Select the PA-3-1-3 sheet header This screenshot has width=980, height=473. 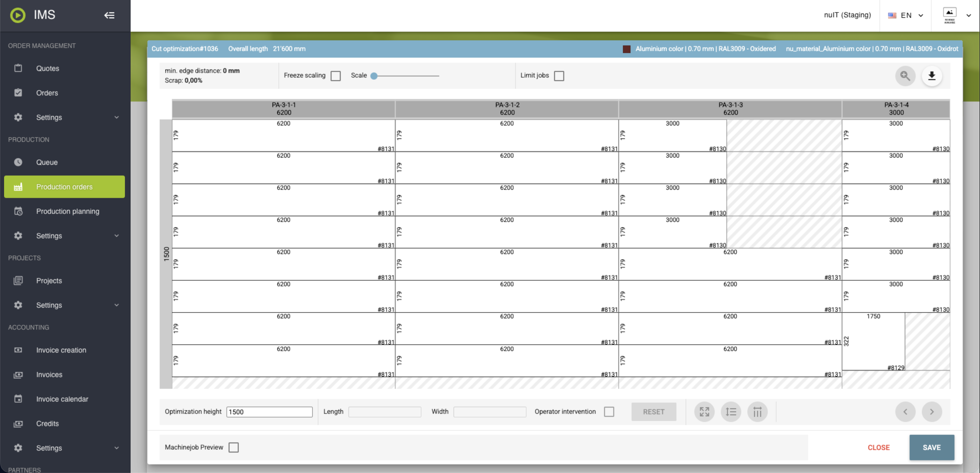click(x=730, y=109)
